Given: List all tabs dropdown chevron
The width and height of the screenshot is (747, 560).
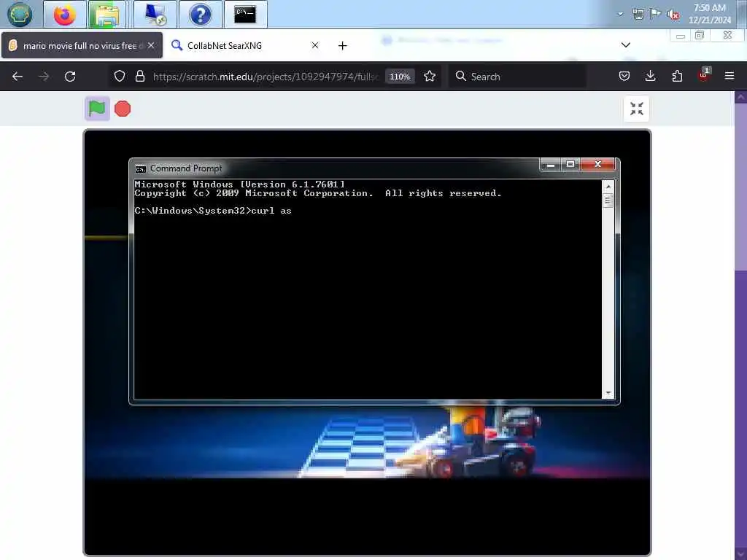Looking at the screenshot, I should coord(626,44).
